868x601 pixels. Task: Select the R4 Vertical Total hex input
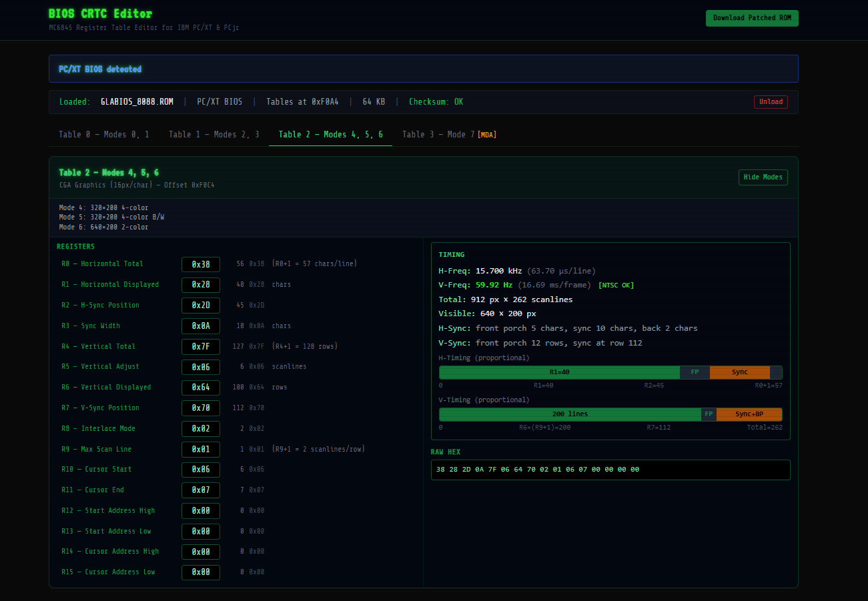pyautogui.click(x=201, y=347)
